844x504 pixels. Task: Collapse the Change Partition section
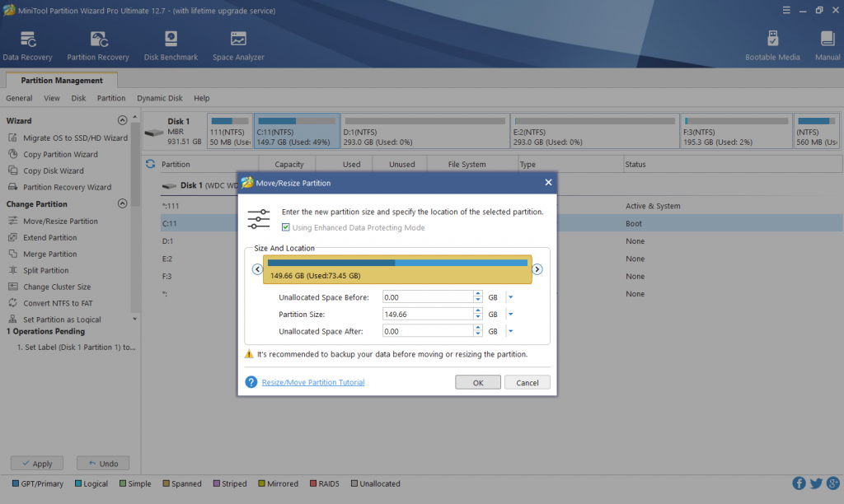click(122, 203)
